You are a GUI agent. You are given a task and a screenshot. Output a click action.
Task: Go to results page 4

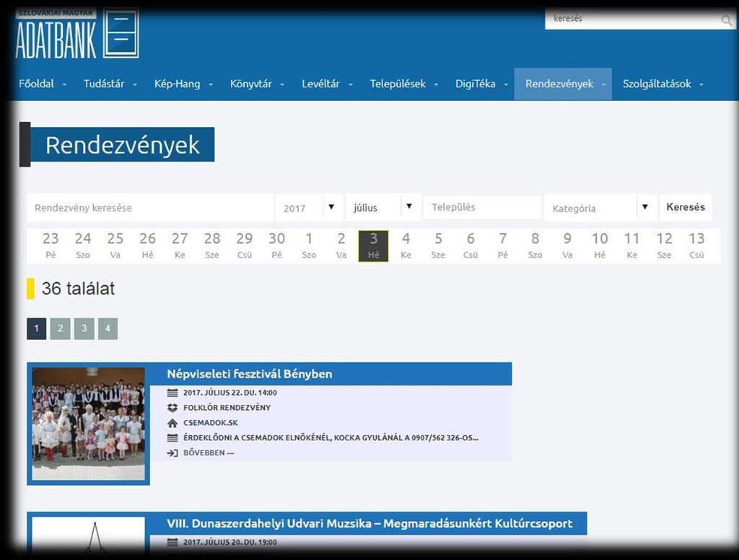pyautogui.click(x=108, y=328)
